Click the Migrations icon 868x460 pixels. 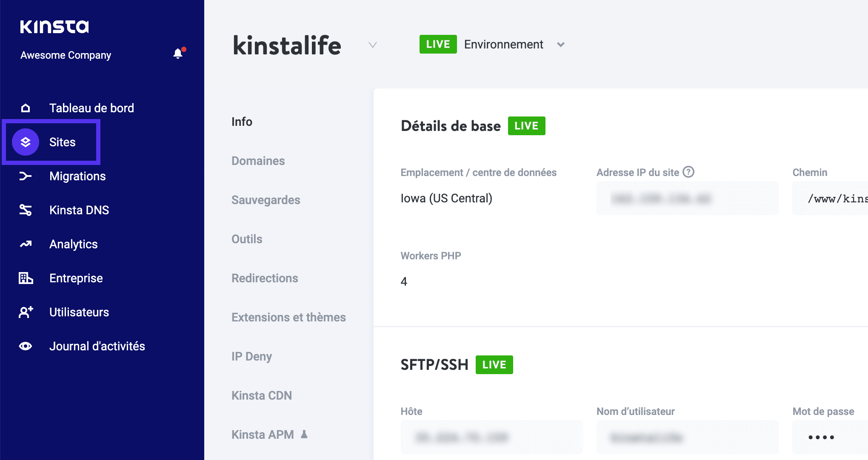point(26,176)
